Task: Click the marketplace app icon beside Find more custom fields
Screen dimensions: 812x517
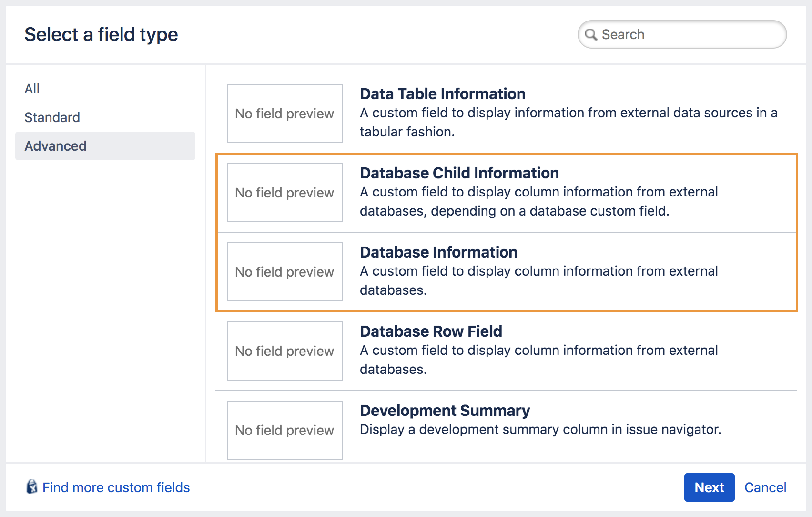Action: coord(31,487)
